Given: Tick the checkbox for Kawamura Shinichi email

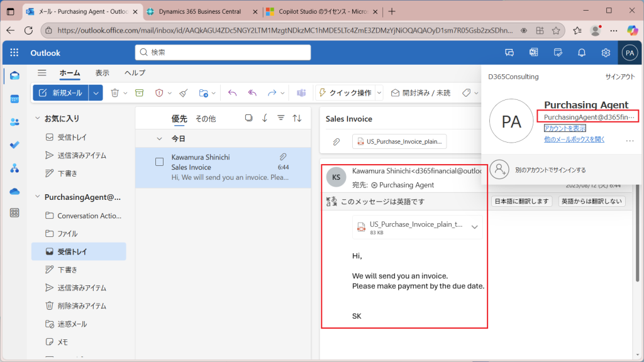Looking at the screenshot, I should 159,162.
